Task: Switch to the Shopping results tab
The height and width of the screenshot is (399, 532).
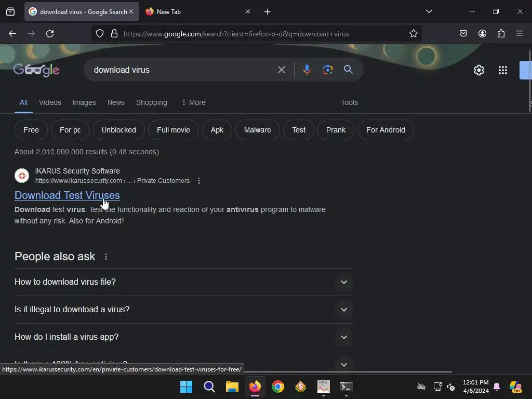Action: 152,102
